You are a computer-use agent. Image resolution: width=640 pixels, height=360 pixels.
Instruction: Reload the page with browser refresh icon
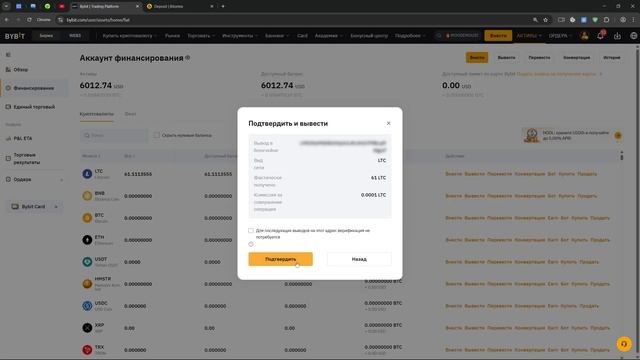click(29, 20)
